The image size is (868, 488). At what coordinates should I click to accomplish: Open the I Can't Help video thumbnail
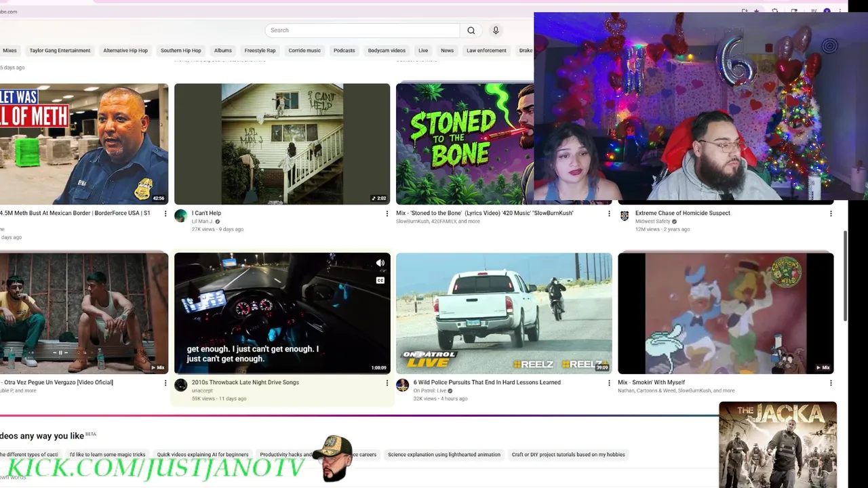coord(282,144)
